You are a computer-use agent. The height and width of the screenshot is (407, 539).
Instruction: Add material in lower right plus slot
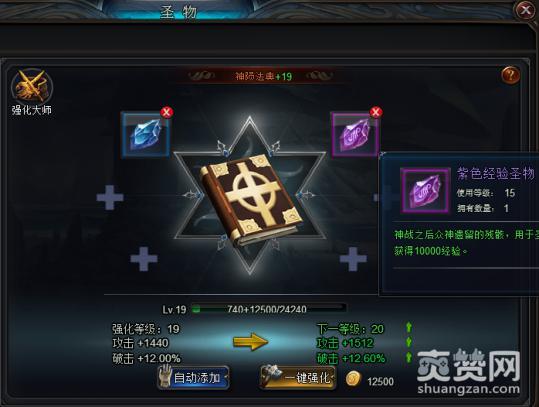point(353,258)
